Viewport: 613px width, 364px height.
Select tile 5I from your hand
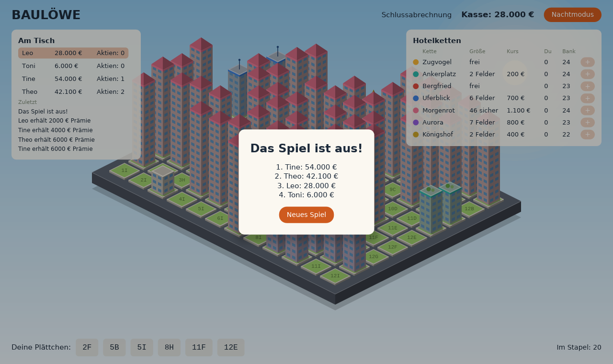[142, 348]
